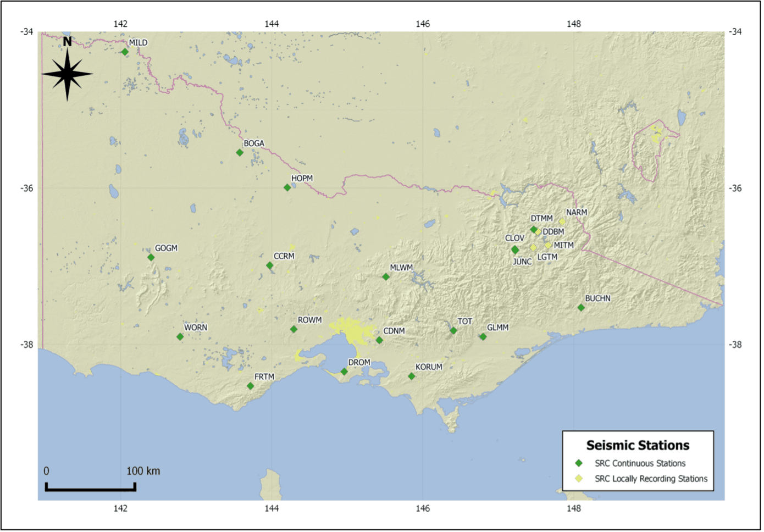Click the 'SRC Continuous Stations' legend text

[x=640, y=463]
